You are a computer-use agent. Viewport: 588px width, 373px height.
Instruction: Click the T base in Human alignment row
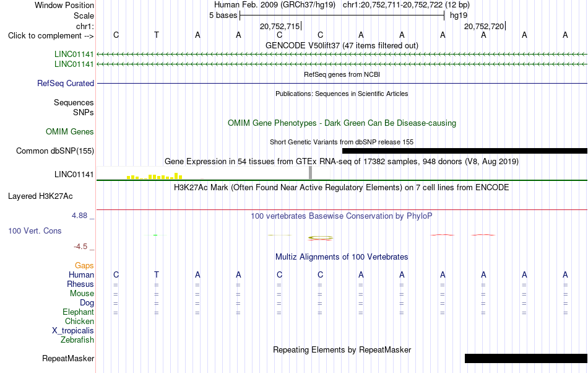(157, 274)
